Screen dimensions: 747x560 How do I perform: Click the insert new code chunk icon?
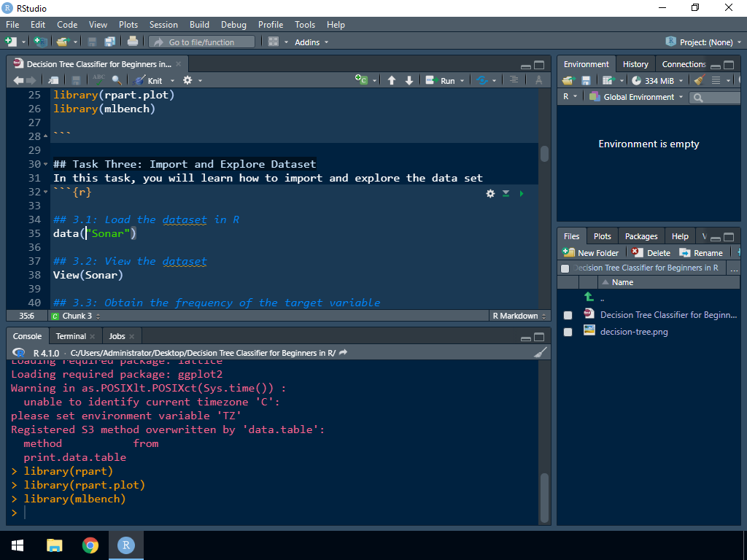(362, 80)
